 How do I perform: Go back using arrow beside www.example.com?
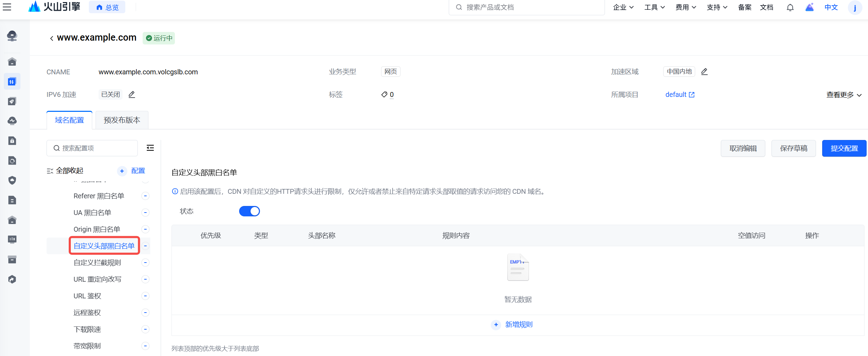pyautogui.click(x=51, y=38)
